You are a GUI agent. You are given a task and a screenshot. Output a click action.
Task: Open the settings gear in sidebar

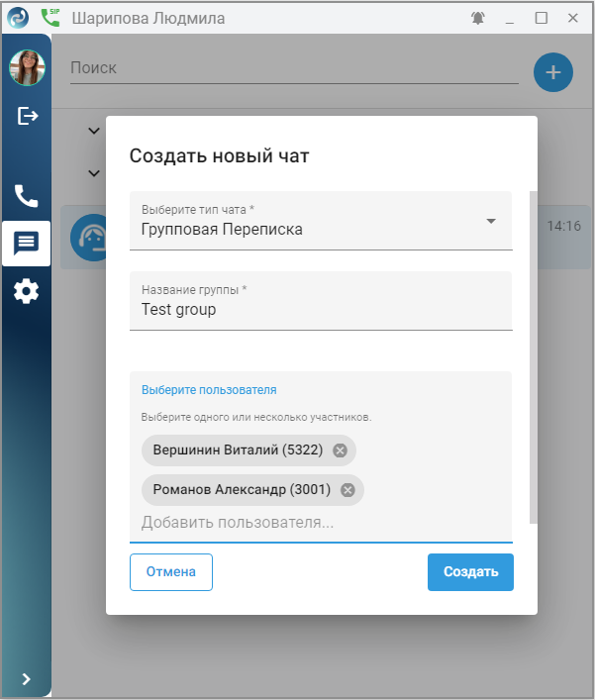26,291
